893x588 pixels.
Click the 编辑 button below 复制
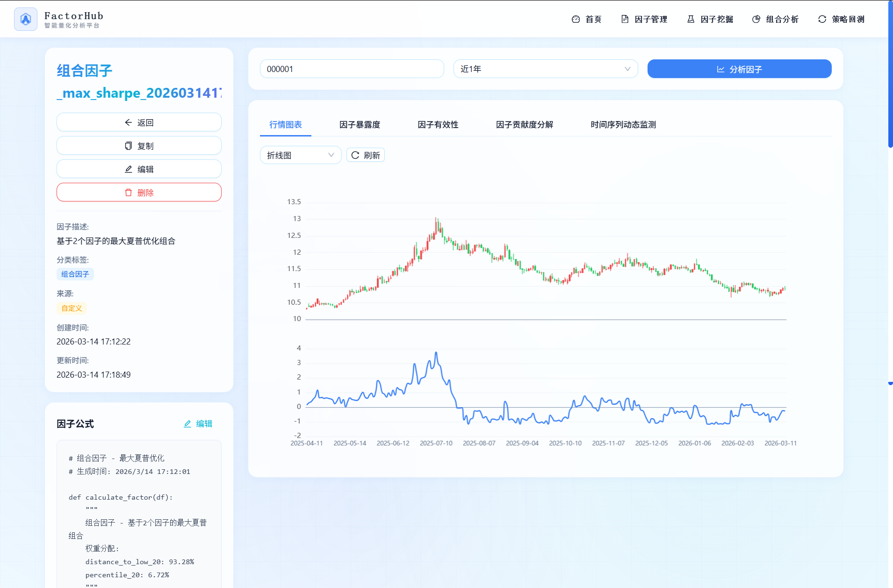point(139,169)
